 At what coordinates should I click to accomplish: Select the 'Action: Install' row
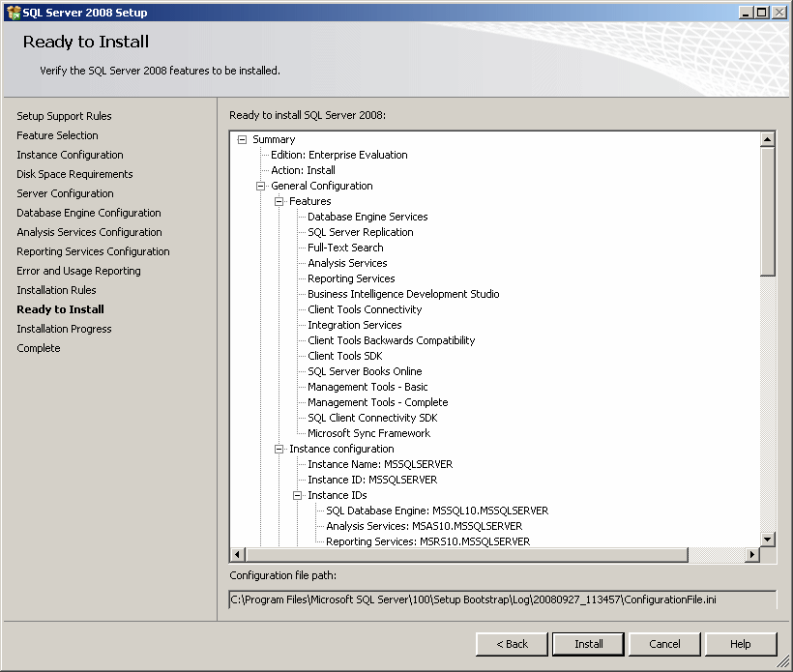303,170
